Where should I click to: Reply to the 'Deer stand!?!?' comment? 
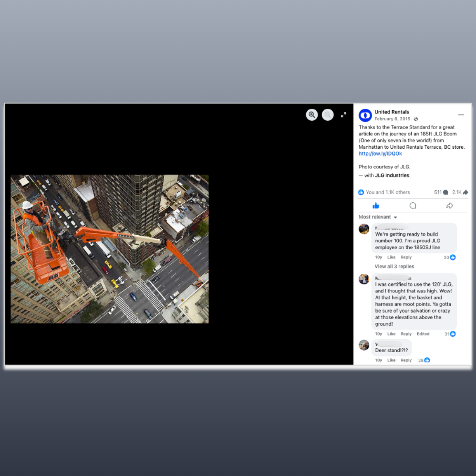tap(406, 360)
